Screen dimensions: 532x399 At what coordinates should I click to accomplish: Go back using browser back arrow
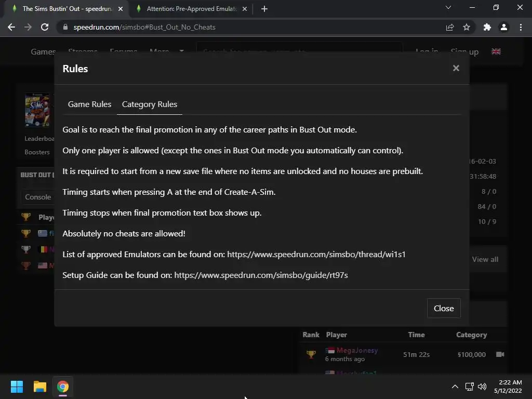click(x=11, y=27)
